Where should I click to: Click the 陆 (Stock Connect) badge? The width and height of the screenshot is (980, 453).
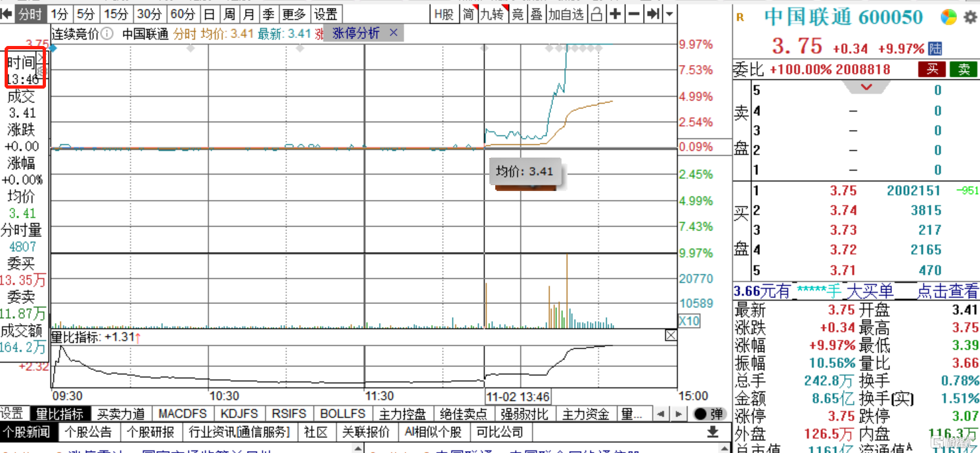tap(935, 48)
